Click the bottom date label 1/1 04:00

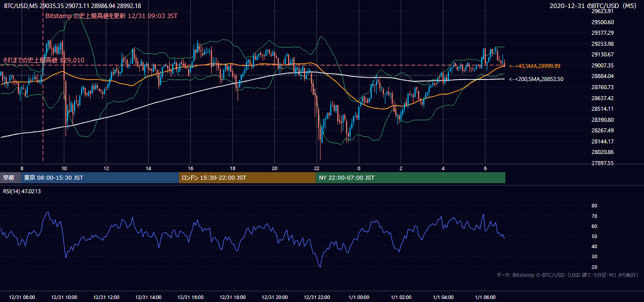pos(443,297)
